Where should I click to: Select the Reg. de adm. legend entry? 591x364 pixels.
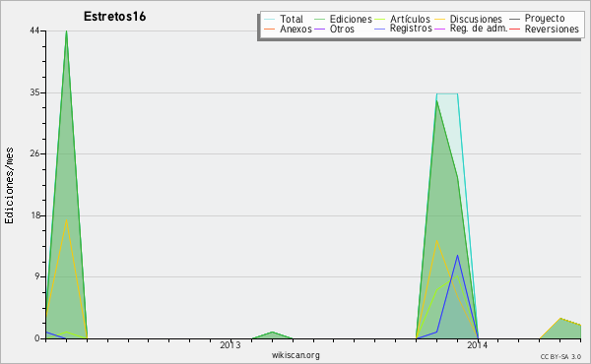[479, 29]
